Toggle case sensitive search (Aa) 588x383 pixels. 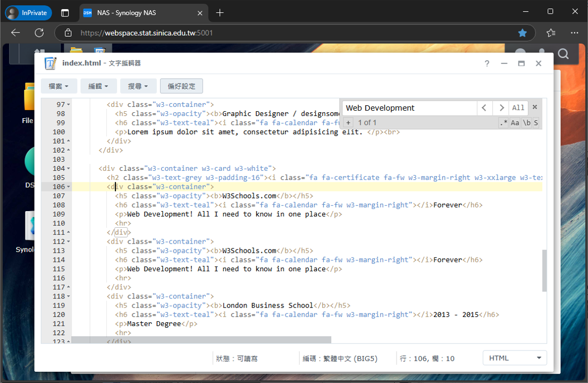pyautogui.click(x=515, y=123)
